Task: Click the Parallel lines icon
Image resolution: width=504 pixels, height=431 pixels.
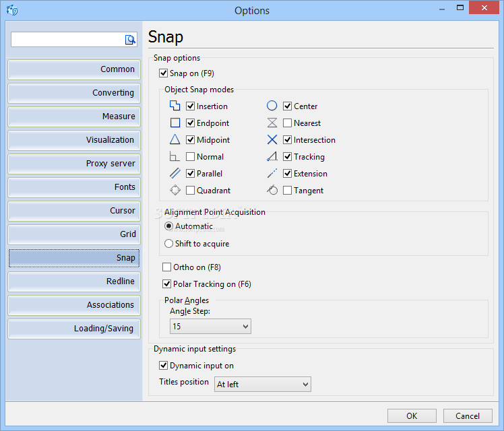Action: 175,174
